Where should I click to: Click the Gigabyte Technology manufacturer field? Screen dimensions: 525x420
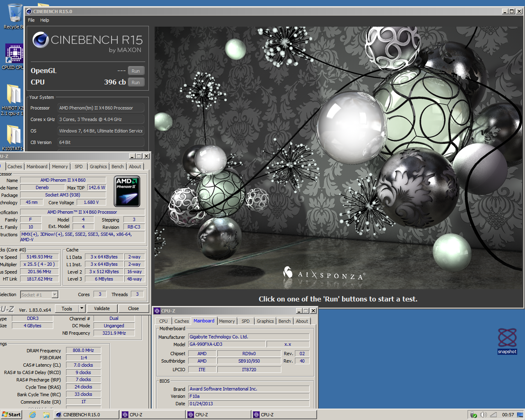pos(249,337)
